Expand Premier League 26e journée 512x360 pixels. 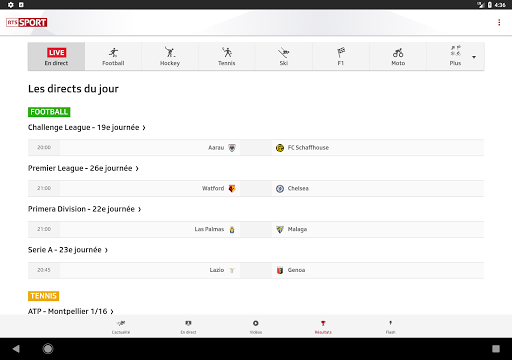tap(83, 168)
